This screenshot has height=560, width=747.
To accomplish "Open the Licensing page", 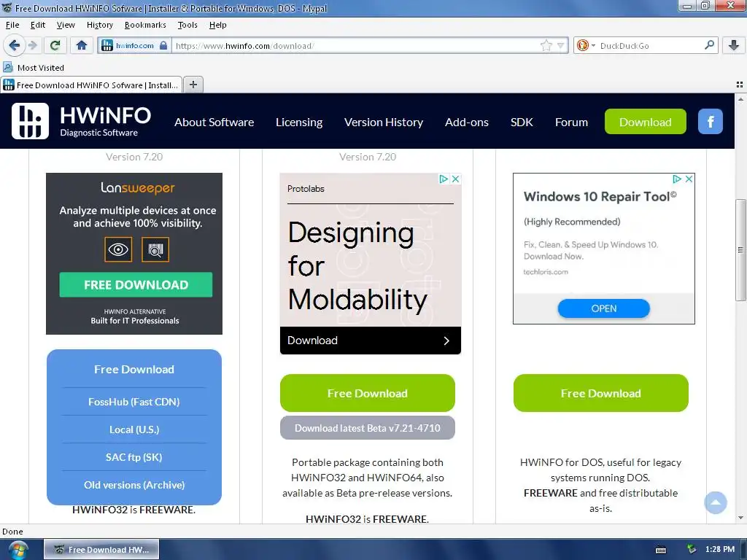I will (x=299, y=122).
